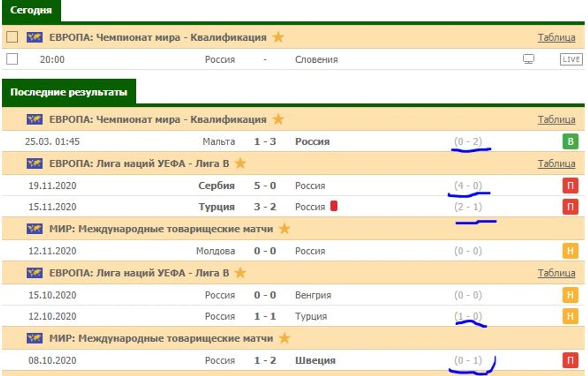
Task: Open the Сегодня tab
Action: 31,10
